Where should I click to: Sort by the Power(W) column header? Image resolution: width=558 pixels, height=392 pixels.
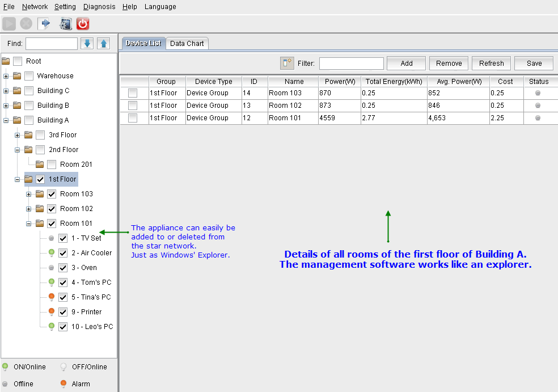click(x=340, y=82)
